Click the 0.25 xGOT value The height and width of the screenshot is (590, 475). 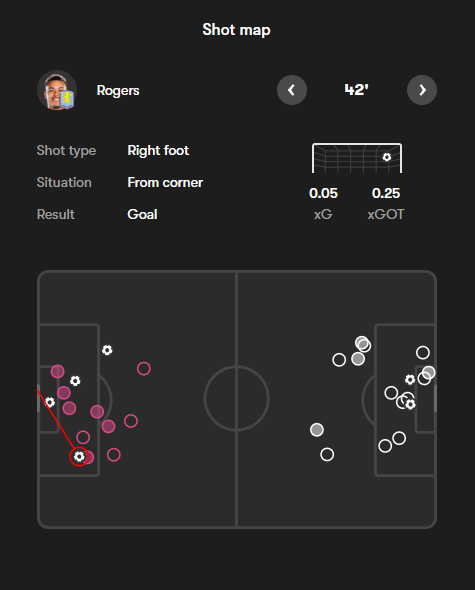(x=386, y=193)
